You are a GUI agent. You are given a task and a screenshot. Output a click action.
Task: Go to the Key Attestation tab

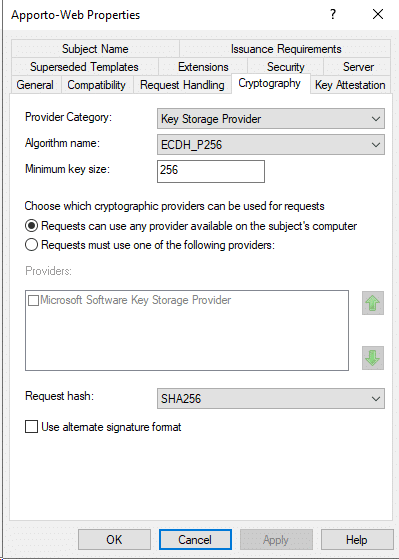coord(350,85)
